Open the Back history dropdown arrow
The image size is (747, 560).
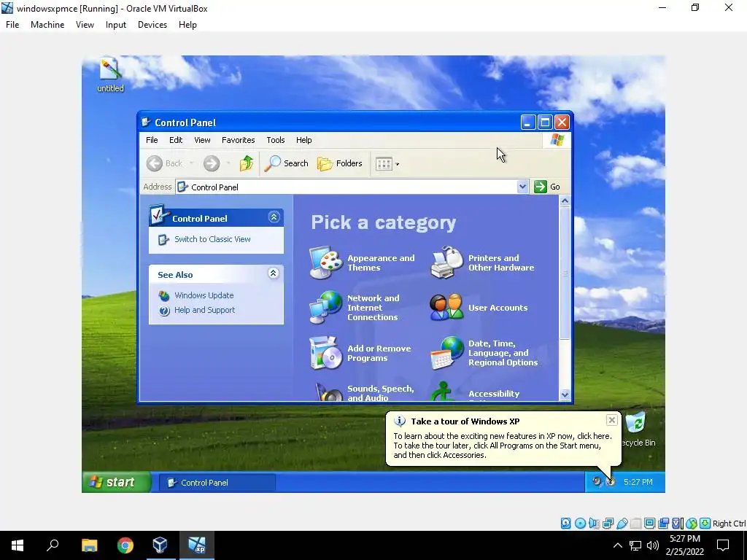pyautogui.click(x=192, y=163)
